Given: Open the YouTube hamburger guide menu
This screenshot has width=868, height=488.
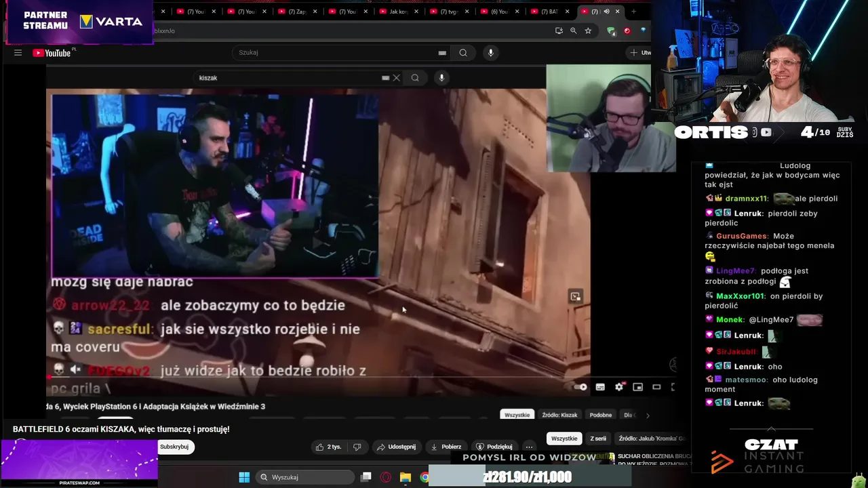Looking at the screenshot, I should coord(18,53).
